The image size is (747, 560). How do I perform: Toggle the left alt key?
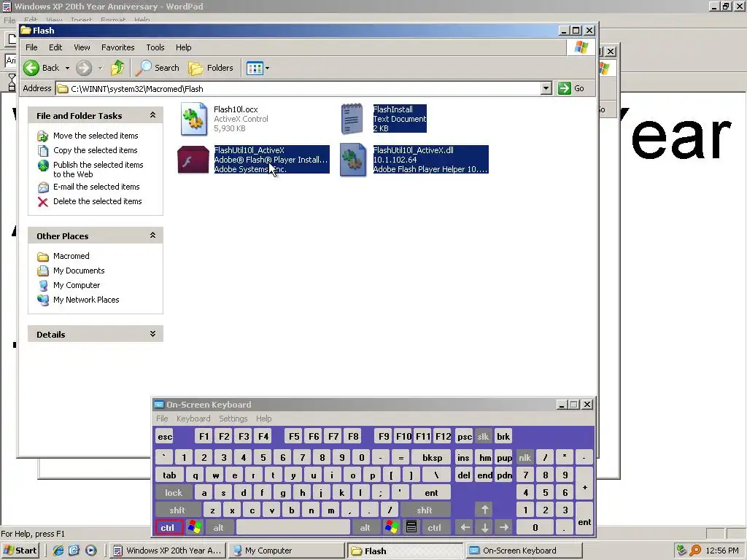point(219,527)
